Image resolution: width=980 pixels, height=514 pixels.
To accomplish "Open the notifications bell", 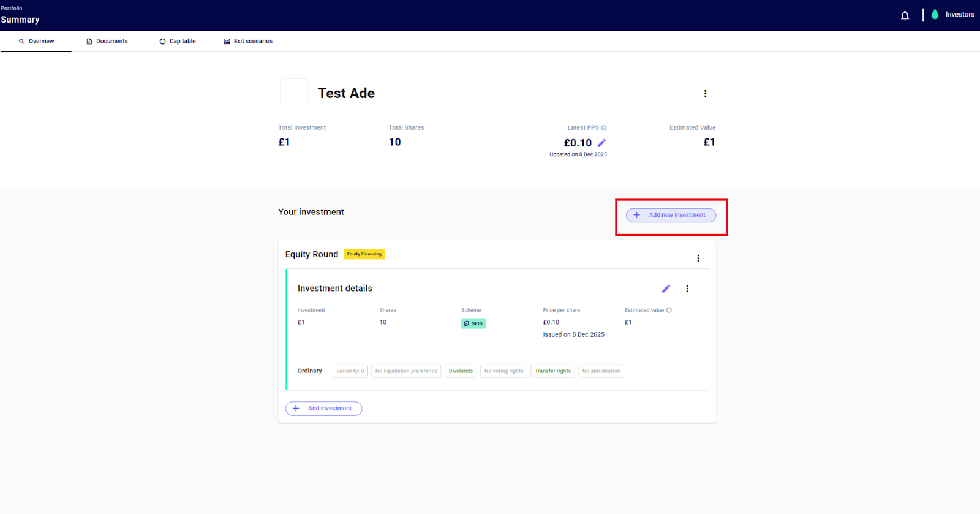I will (x=905, y=15).
